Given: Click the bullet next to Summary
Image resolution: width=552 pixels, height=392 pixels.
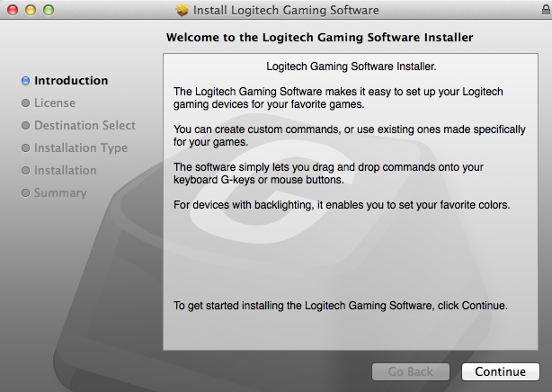Looking at the screenshot, I should [25, 193].
